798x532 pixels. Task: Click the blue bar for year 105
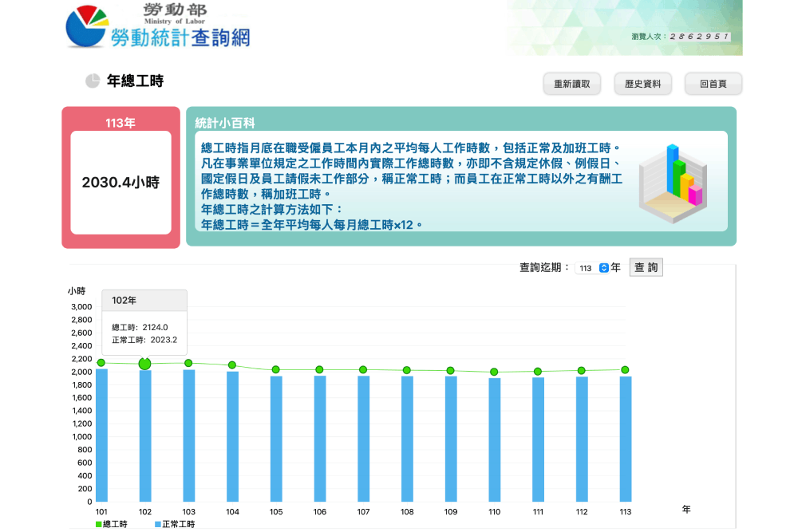point(276,438)
